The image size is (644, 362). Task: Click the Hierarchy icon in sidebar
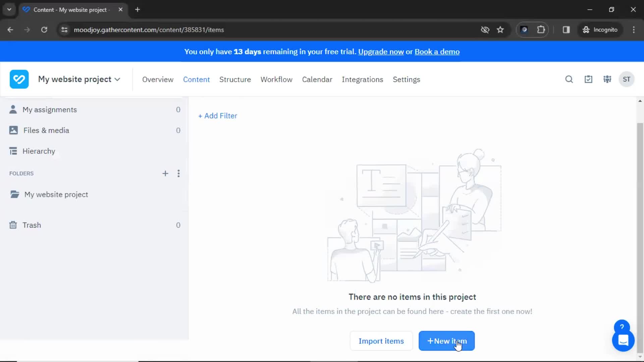point(13,151)
